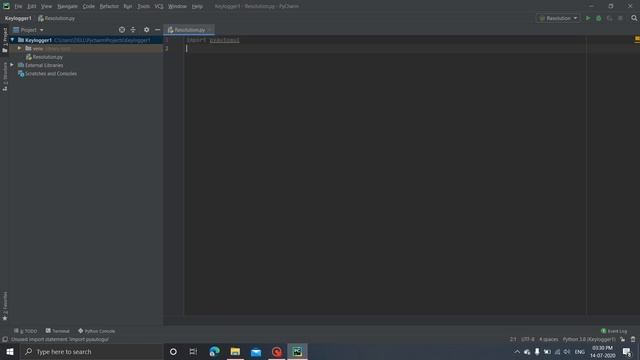Open the Edit menu

coord(32,7)
